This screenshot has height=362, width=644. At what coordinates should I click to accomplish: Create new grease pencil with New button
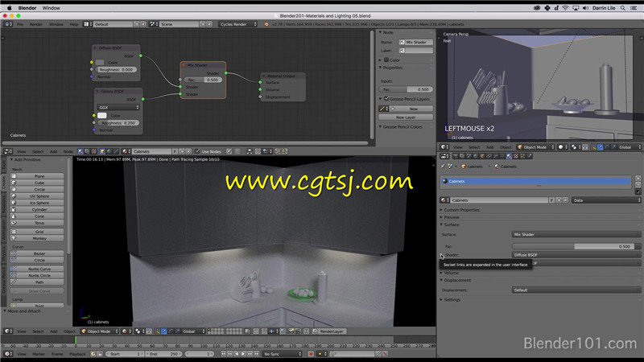413,109
